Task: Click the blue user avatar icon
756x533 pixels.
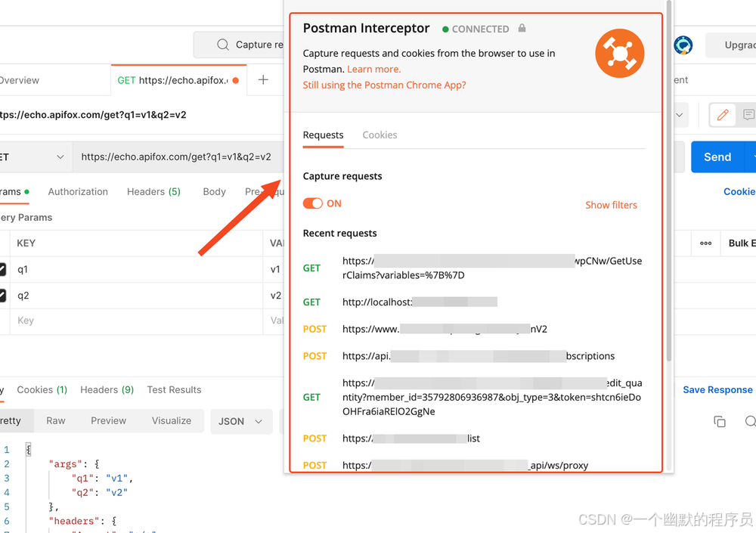Action: click(683, 45)
